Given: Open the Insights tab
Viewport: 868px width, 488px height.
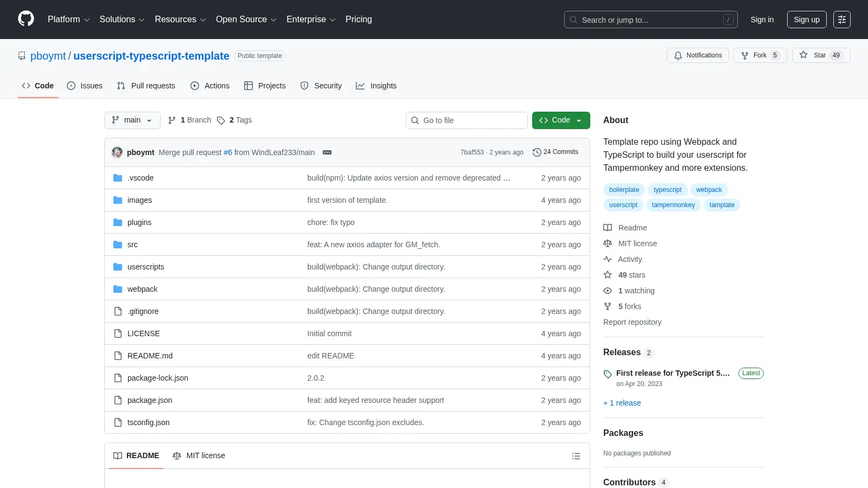Looking at the screenshot, I should click(x=376, y=86).
